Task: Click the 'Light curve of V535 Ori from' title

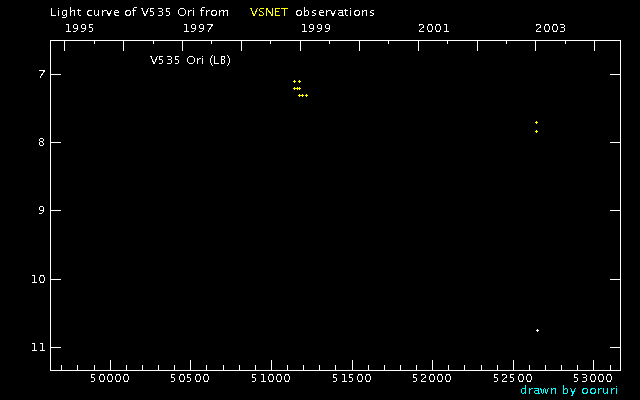Action: (139, 12)
